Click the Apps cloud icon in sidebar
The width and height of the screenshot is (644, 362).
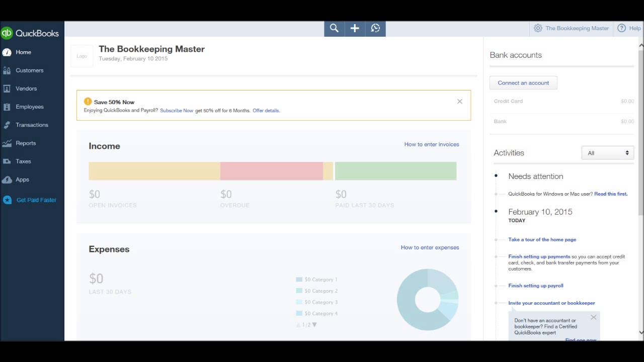point(7,179)
